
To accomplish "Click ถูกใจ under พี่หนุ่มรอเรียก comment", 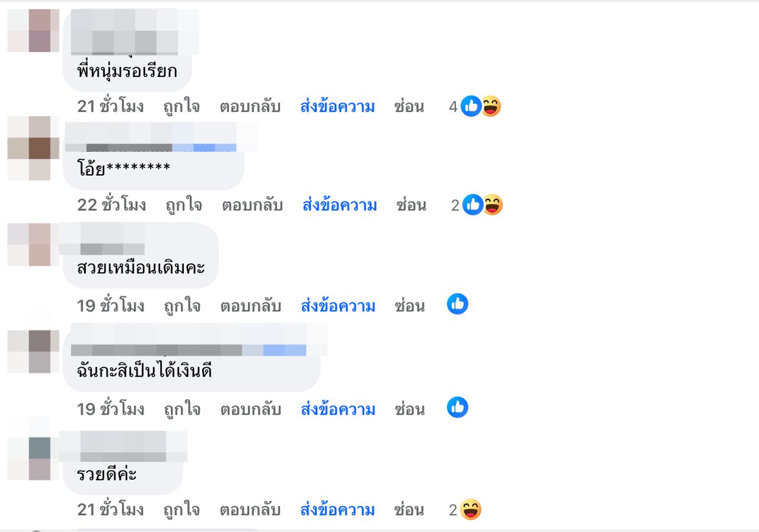I will point(181,107).
